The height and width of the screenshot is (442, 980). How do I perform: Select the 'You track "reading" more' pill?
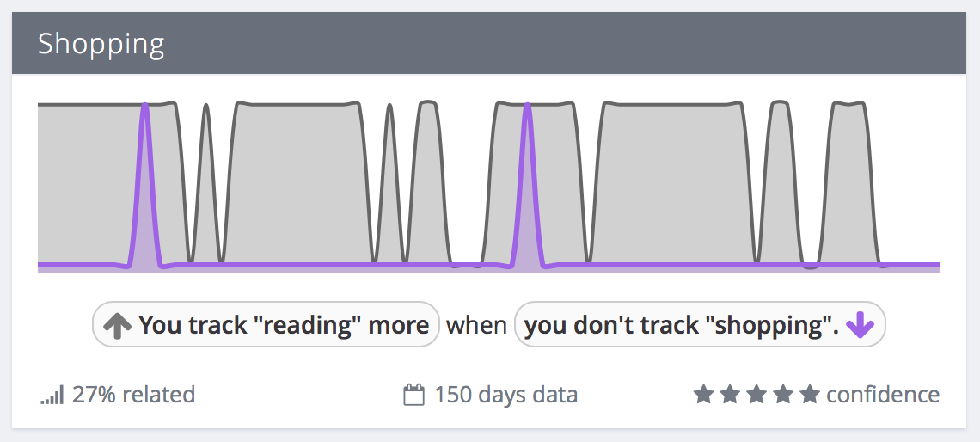(266, 324)
